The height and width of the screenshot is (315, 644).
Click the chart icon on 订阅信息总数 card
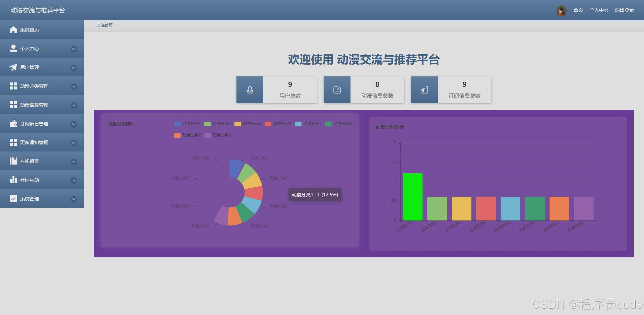[x=424, y=89]
